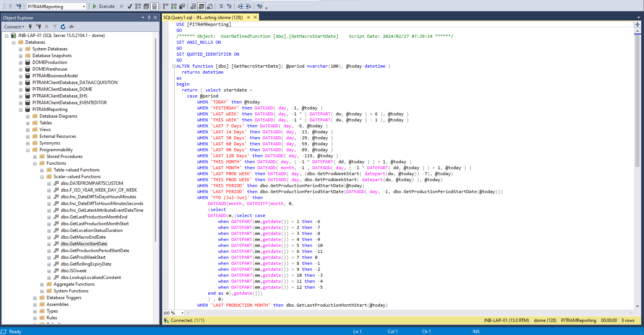Open the Activity Monitor icon
Image resolution: width=644 pixels, height=335 pixels.
pyautogui.click(x=71, y=27)
